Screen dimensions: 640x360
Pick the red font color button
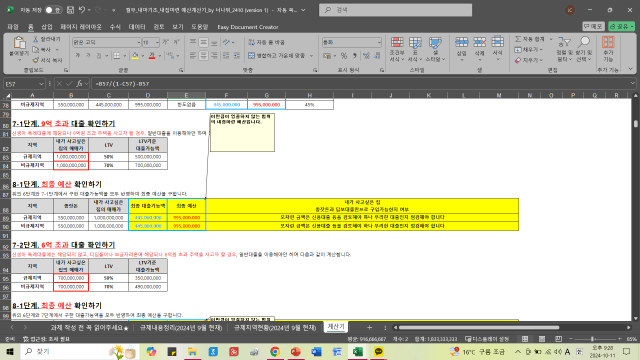click(x=152, y=56)
